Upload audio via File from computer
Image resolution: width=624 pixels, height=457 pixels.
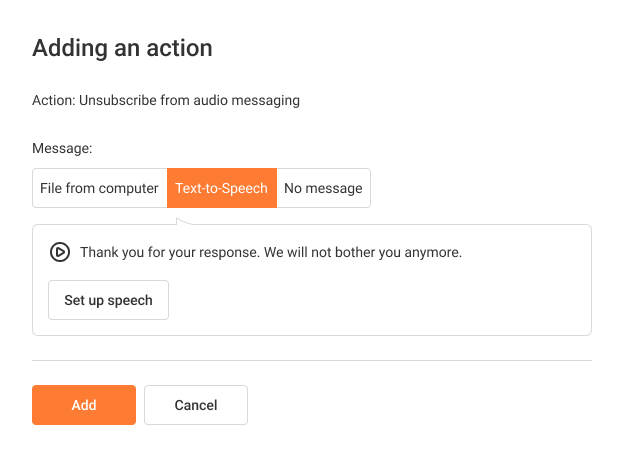pyautogui.click(x=99, y=188)
